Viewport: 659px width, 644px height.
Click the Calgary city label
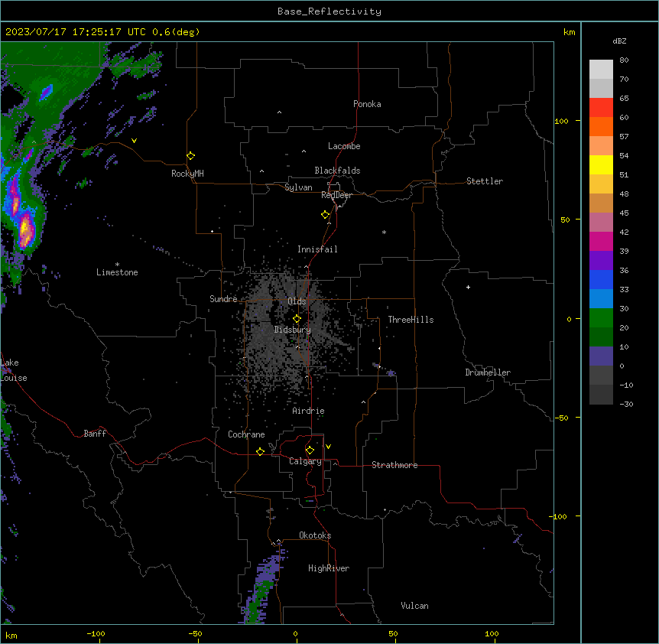click(x=305, y=461)
